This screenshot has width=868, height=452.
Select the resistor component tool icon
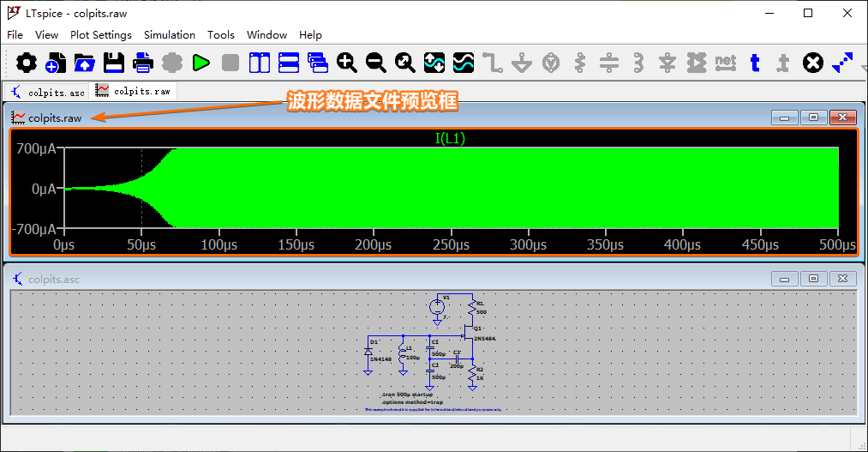[x=579, y=63]
